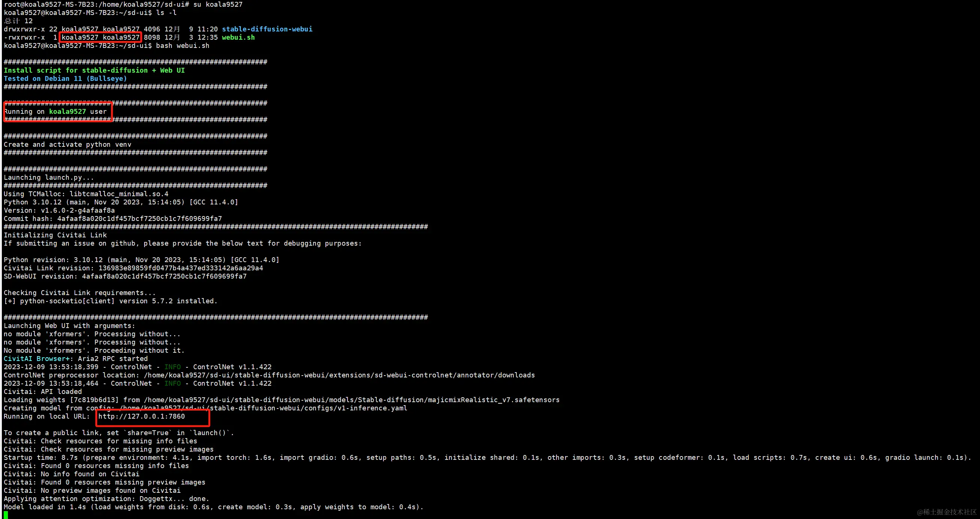Viewport: 980px width, 519px height.
Task: Click the http://127.0.0.1:7860 local URL
Action: [142, 416]
